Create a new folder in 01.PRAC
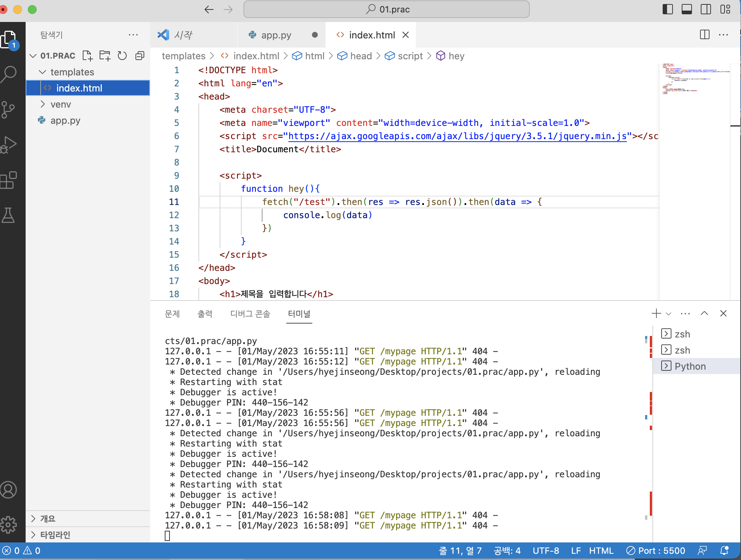Viewport: 741px width, 560px height. [x=105, y=56]
